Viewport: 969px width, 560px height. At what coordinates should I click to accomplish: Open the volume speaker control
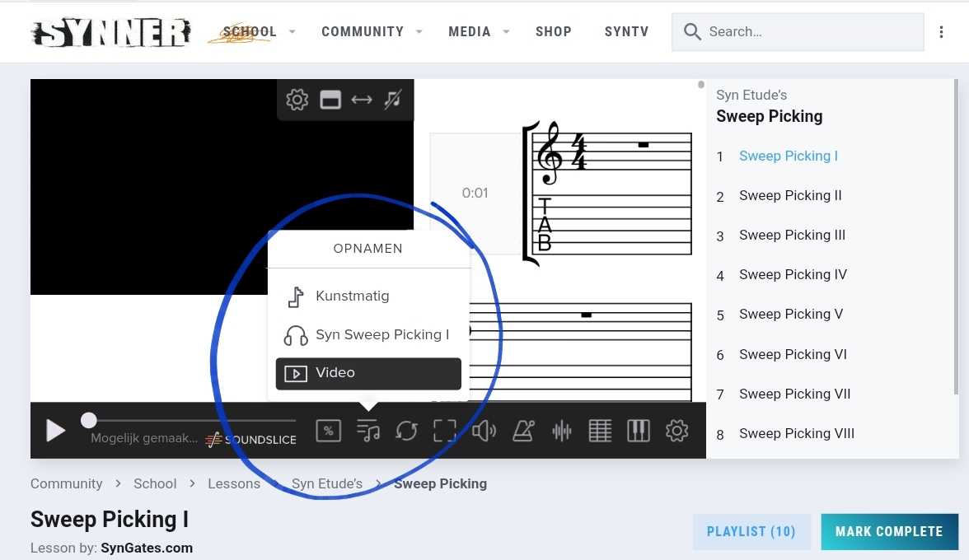coord(484,430)
